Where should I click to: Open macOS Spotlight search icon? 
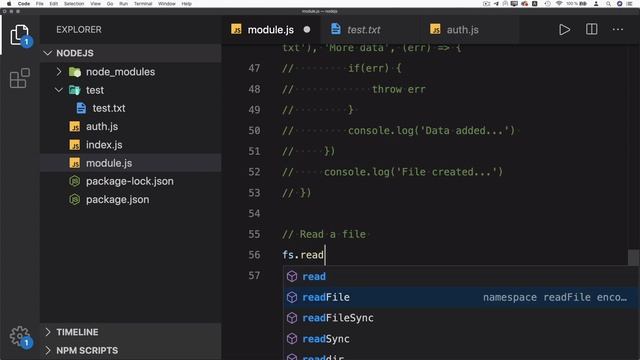[608, 4]
